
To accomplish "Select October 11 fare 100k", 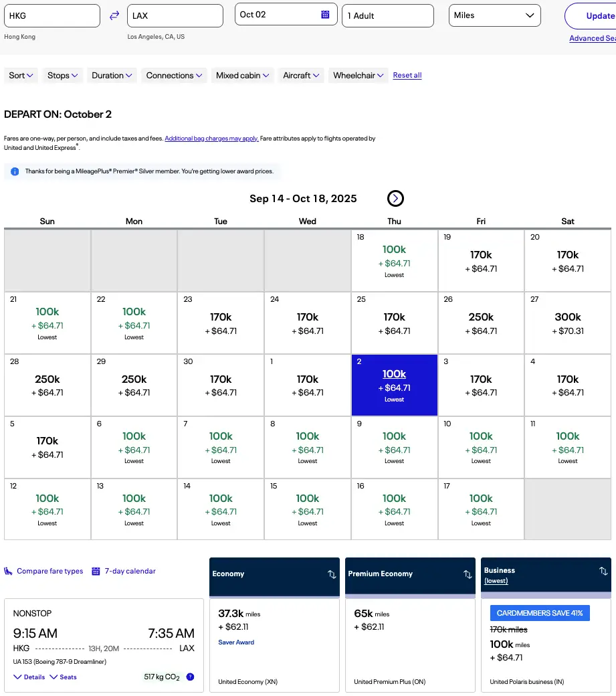I will 568,447.
